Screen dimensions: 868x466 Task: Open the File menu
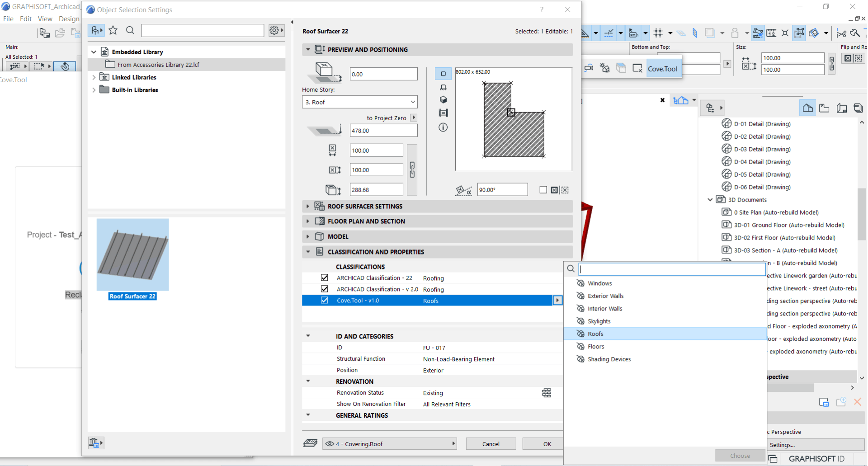8,19
